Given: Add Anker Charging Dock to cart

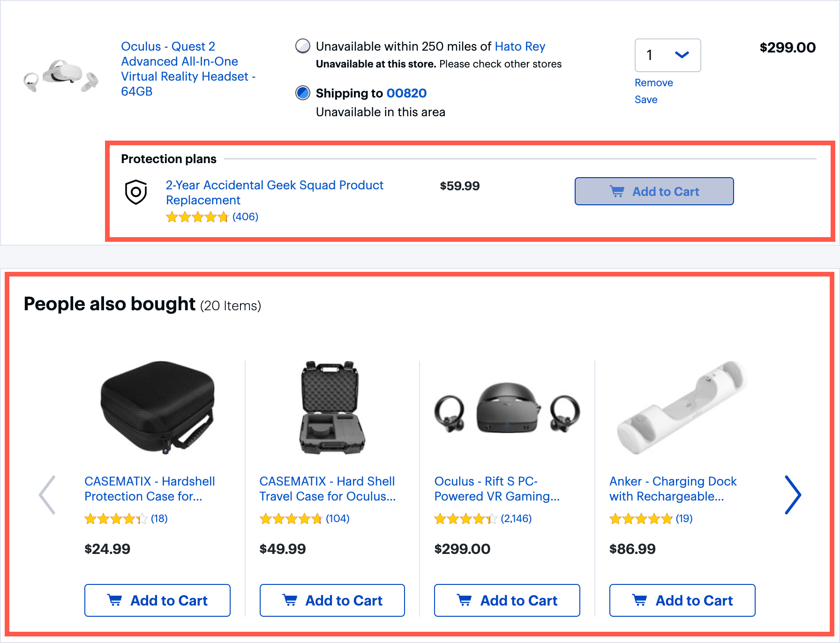Looking at the screenshot, I should coord(682,600).
